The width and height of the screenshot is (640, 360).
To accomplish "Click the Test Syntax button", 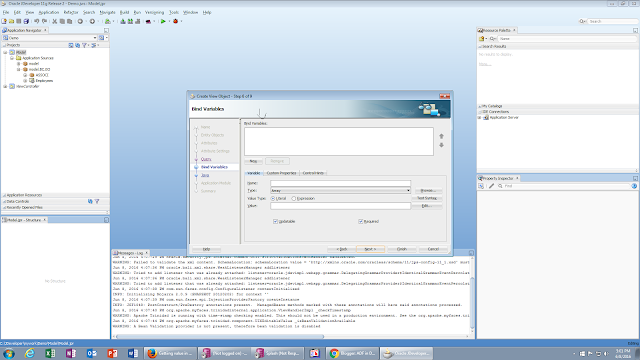I will 427,198.
